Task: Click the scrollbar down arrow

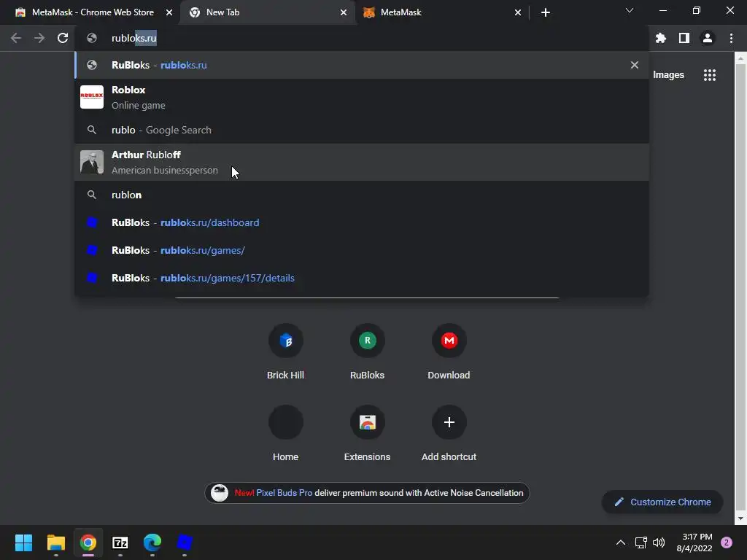Action: click(x=740, y=518)
